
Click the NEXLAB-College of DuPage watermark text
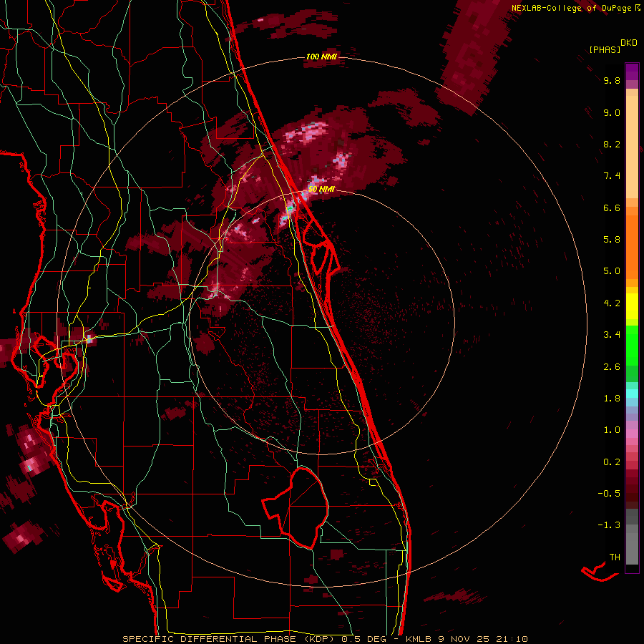pos(575,8)
